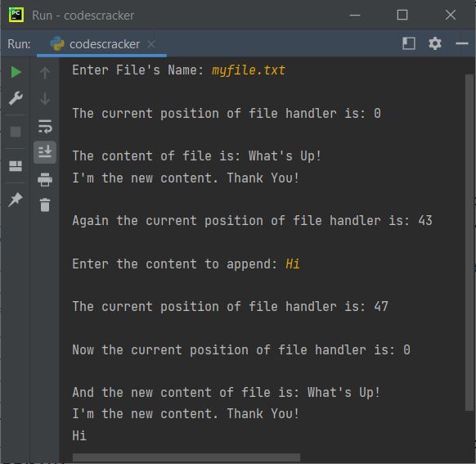
Task: Click 'Now the current position' output line
Action: [x=241, y=349]
